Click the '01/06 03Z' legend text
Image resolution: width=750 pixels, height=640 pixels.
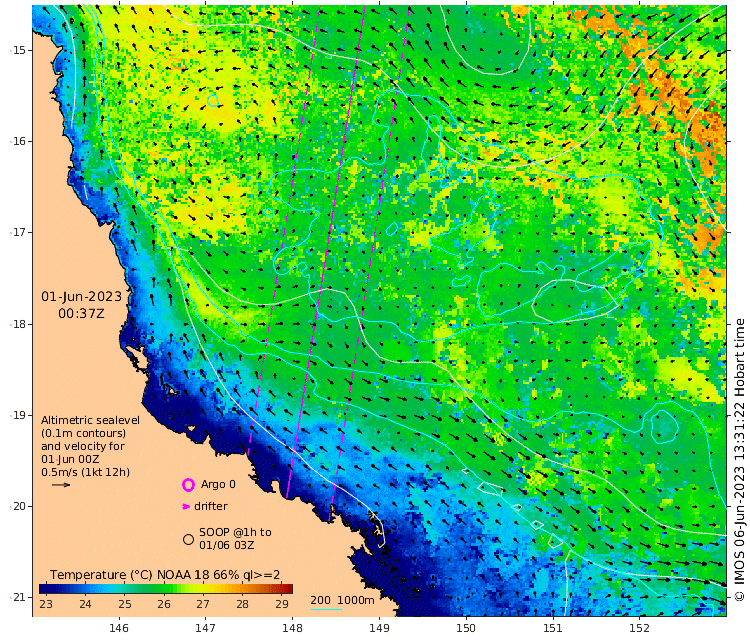(227, 545)
